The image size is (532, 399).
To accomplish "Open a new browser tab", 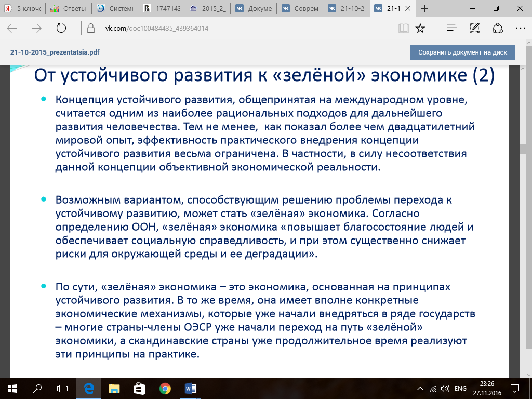I will pyautogui.click(x=424, y=9).
